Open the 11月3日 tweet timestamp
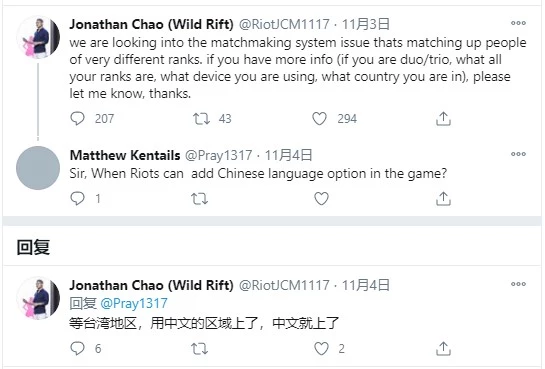 [366, 24]
